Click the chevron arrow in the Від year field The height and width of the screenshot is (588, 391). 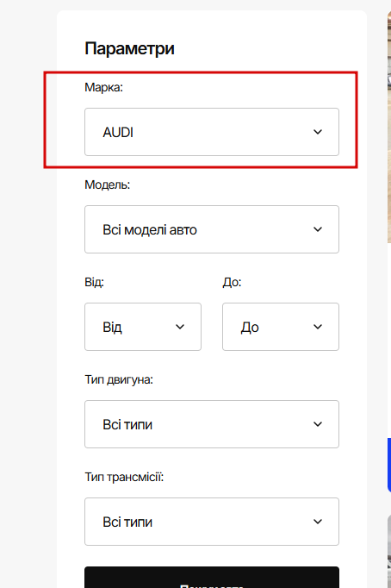(x=180, y=327)
